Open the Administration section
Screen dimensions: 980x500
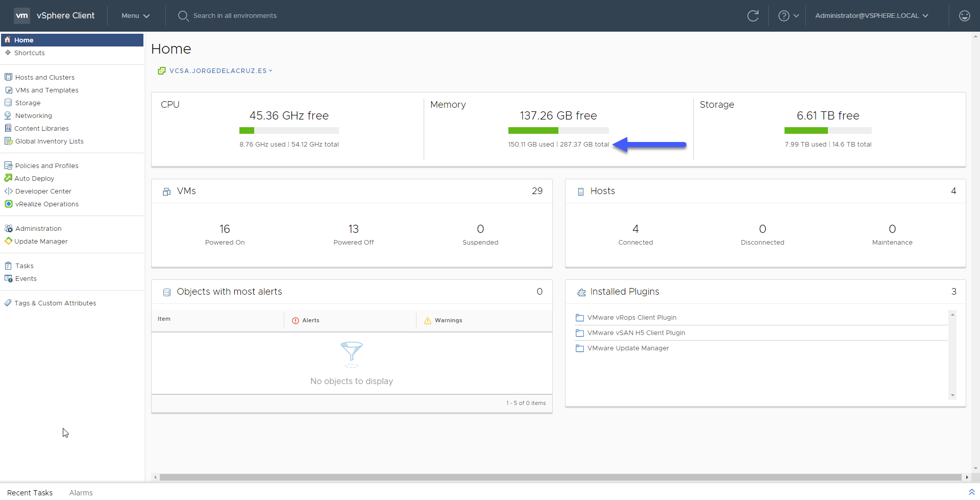pos(38,228)
